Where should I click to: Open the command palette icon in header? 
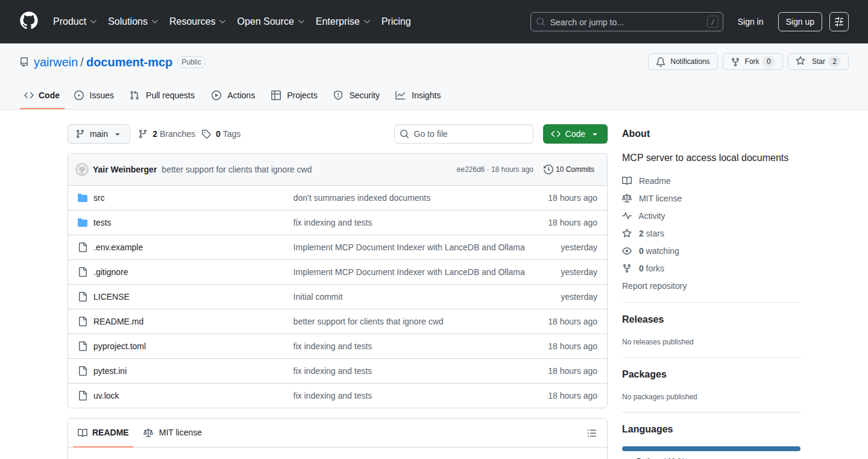839,22
